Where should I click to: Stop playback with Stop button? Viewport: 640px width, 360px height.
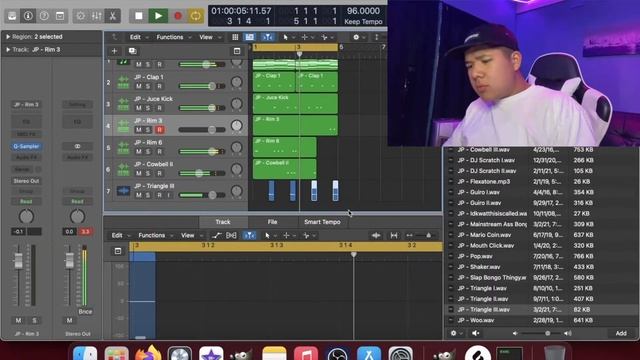(x=139, y=16)
